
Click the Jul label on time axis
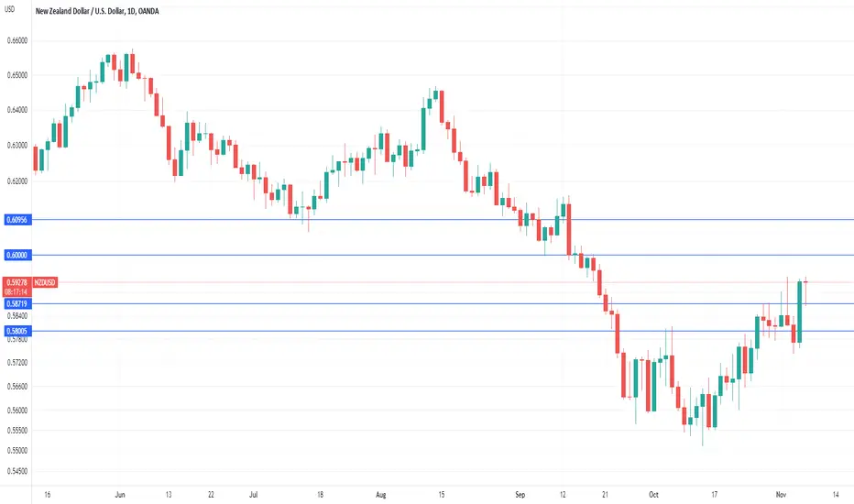point(253,495)
